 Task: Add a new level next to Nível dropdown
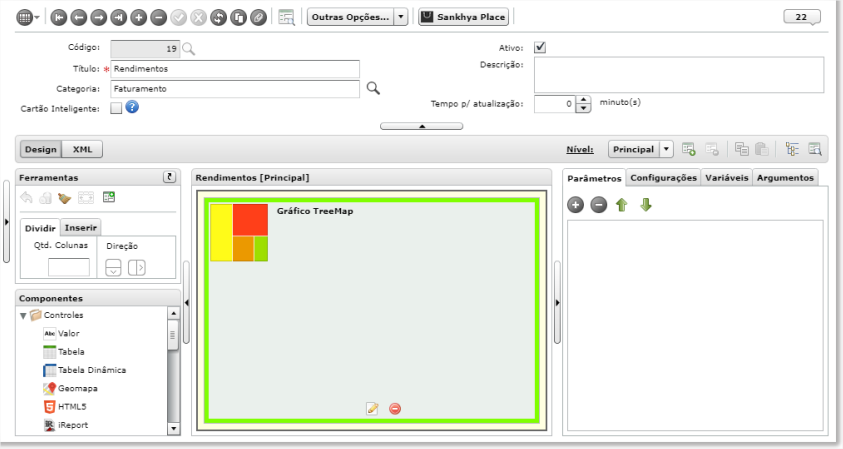pyautogui.click(x=689, y=149)
